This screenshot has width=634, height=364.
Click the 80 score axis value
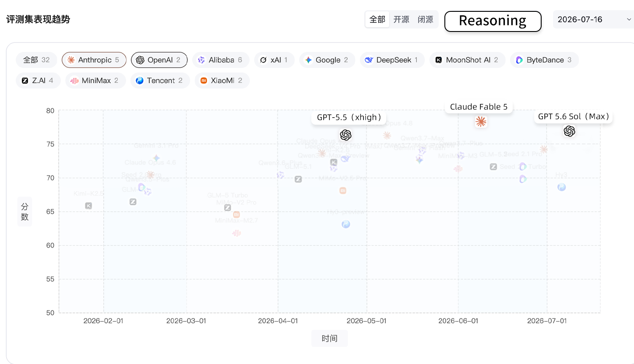tap(50, 110)
